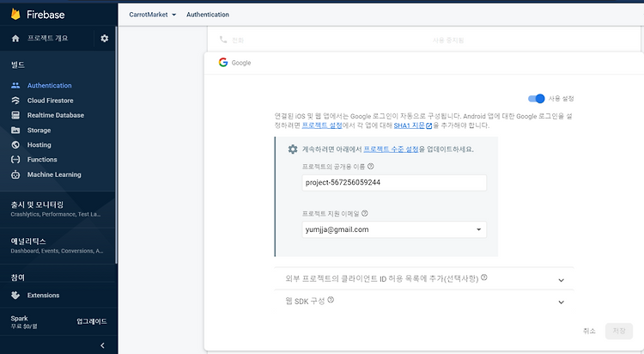The image size is (644, 354).
Task: Open help icon for 클라이언트 ID 허용 목록
Action: click(x=484, y=278)
